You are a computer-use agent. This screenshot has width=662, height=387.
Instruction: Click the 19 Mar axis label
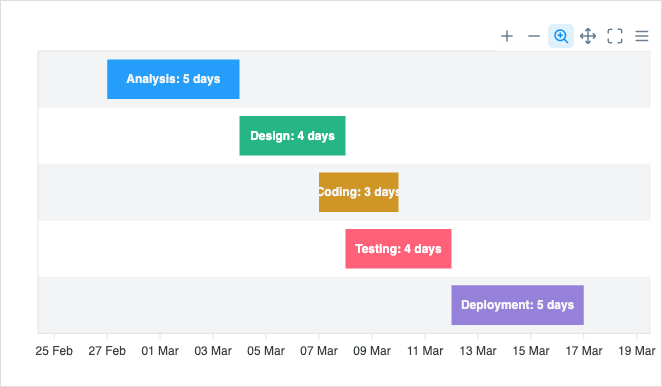[637, 351]
